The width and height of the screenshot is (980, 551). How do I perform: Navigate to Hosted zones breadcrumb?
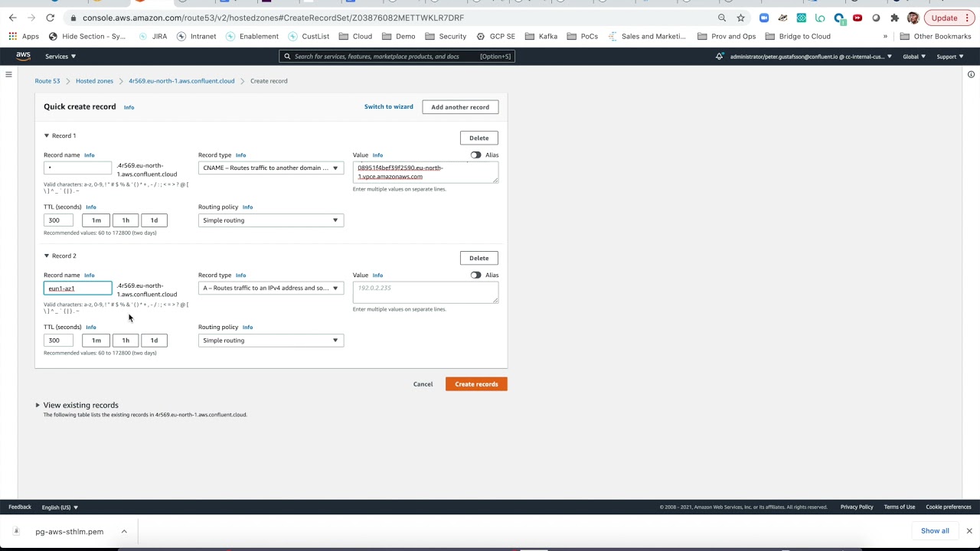pyautogui.click(x=94, y=80)
